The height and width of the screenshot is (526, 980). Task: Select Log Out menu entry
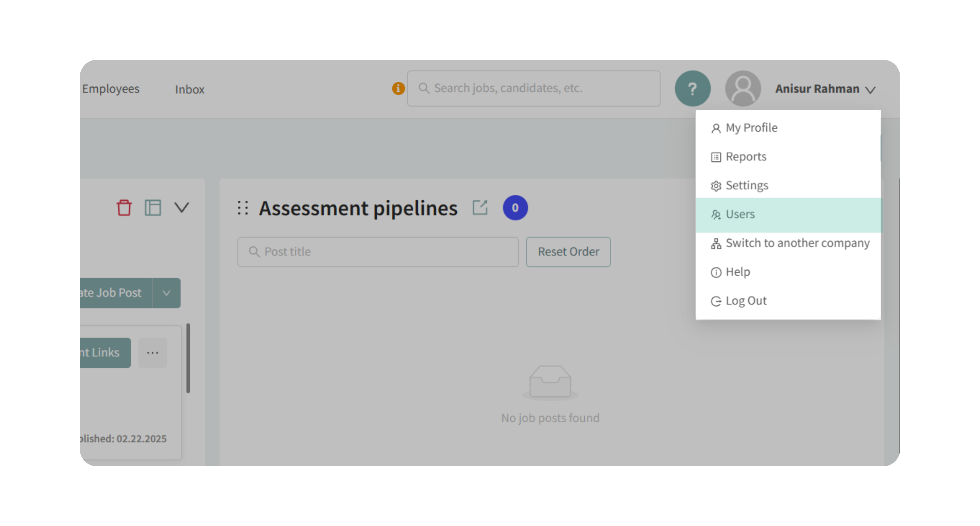(746, 301)
